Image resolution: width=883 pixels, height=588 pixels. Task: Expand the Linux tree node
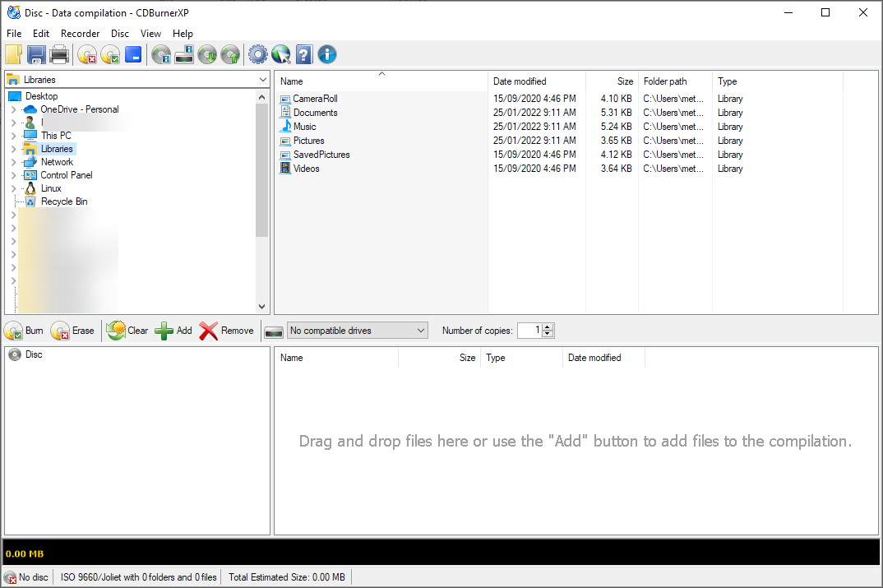pos(13,188)
